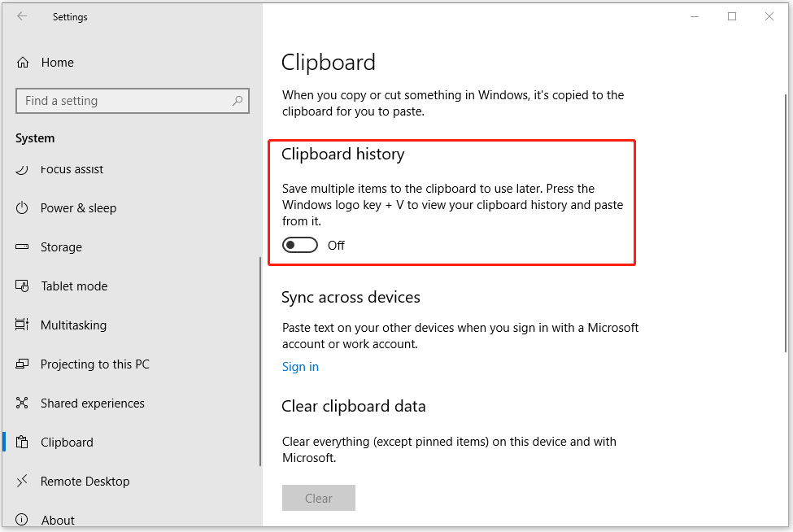Click the Clear button
The image size is (793, 532).
319,498
